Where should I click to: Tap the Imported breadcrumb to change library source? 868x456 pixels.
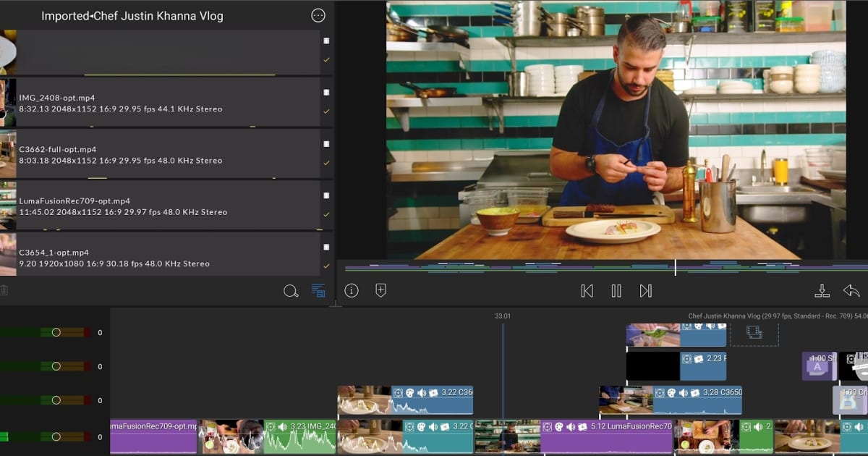tap(64, 15)
